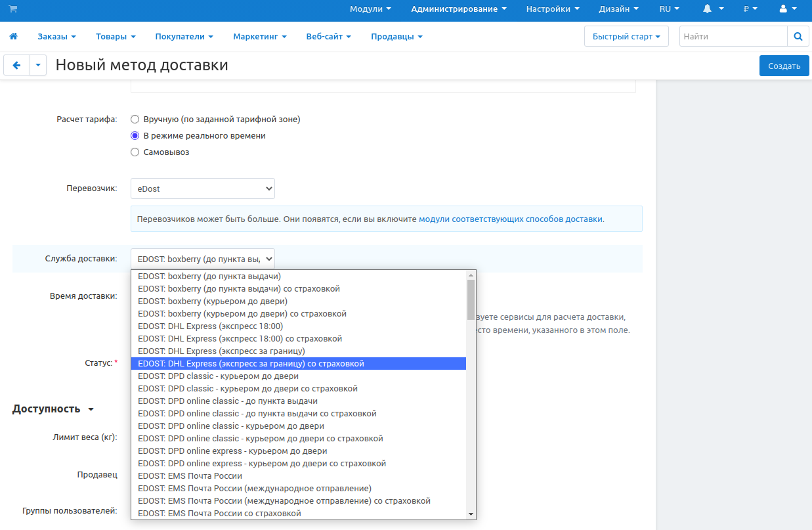Click the Найти search field

pyautogui.click(x=733, y=37)
